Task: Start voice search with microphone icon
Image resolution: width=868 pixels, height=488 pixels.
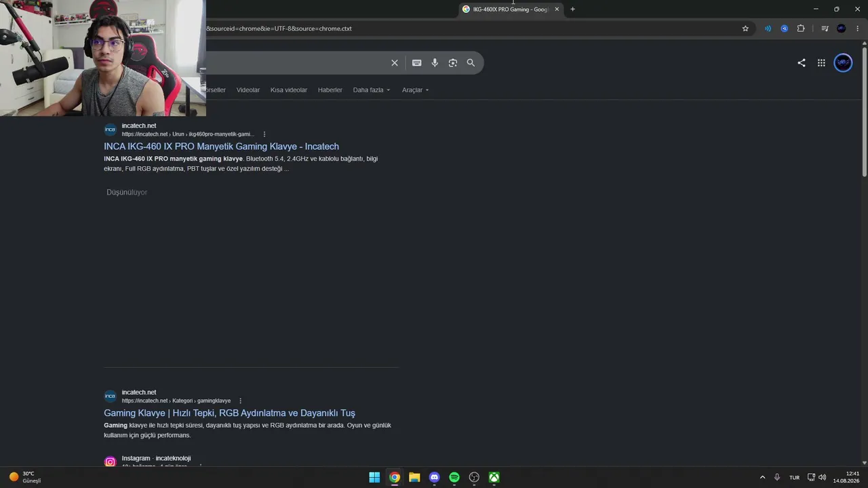Action: tap(435, 63)
